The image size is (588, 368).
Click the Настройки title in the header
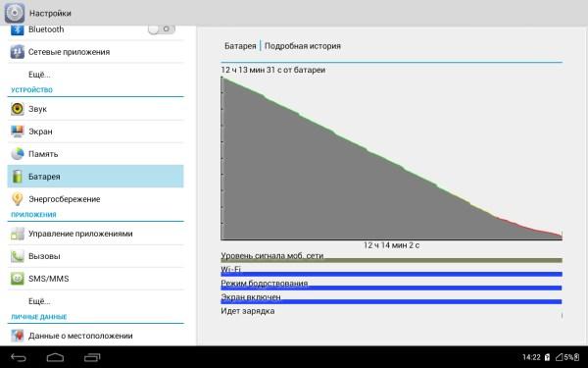(50, 13)
